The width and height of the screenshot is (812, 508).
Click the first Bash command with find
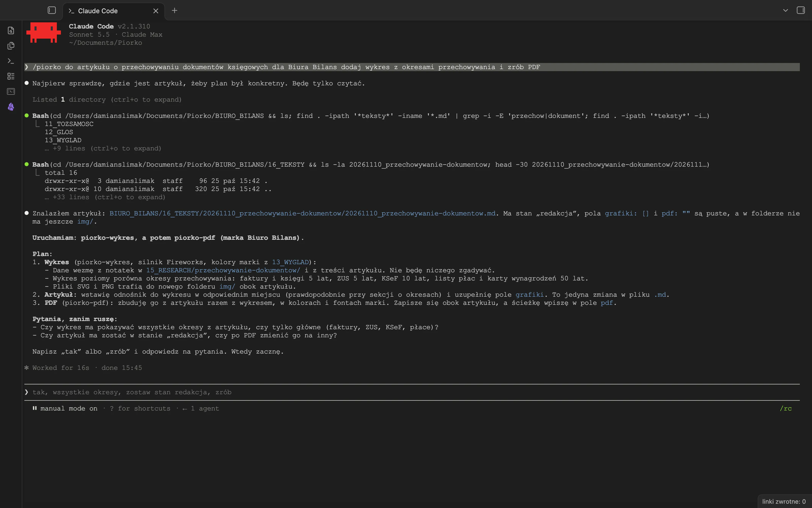pyautogui.click(x=371, y=116)
